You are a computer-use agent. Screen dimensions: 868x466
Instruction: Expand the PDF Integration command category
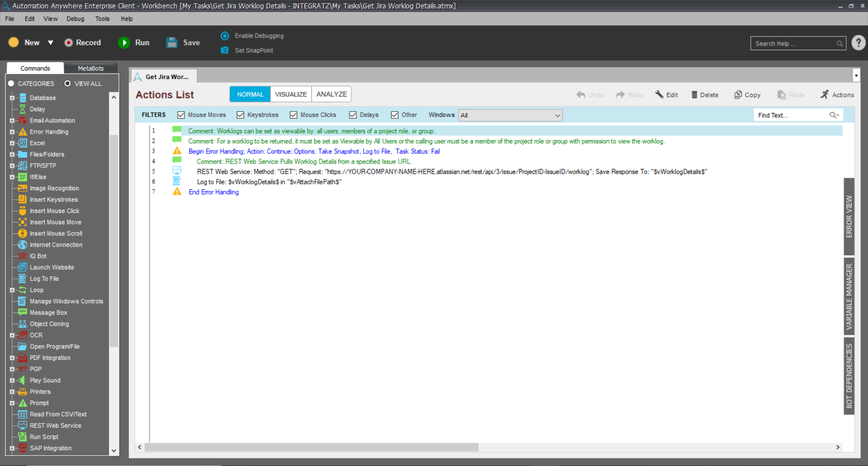click(12, 358)
